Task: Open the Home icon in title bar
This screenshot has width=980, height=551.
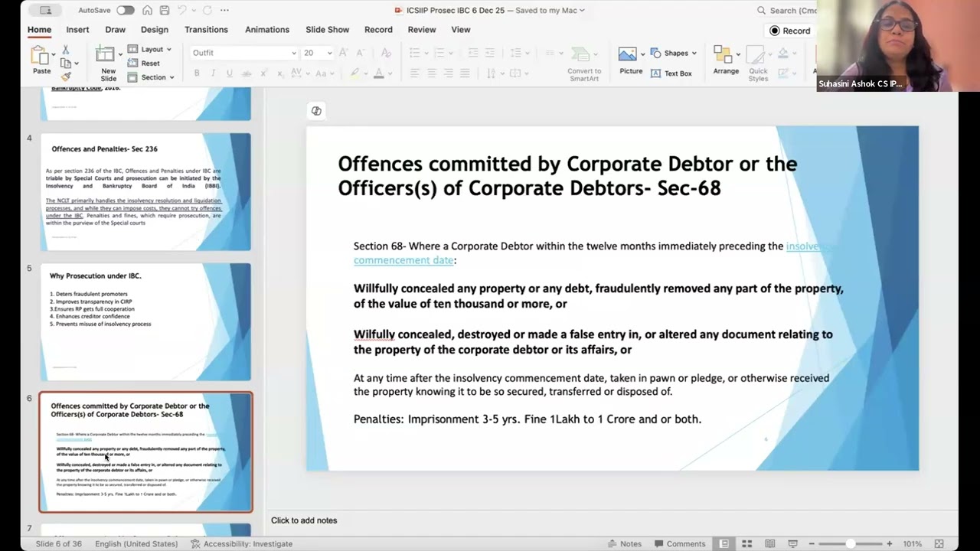Action: 147,11
